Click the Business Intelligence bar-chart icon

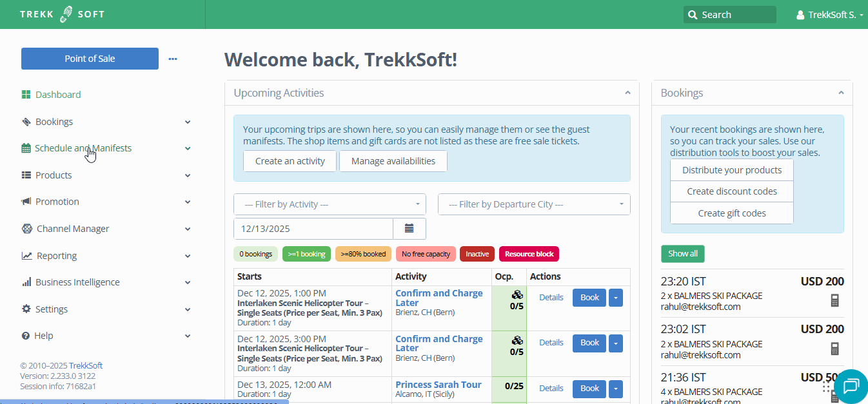[26, 282]
